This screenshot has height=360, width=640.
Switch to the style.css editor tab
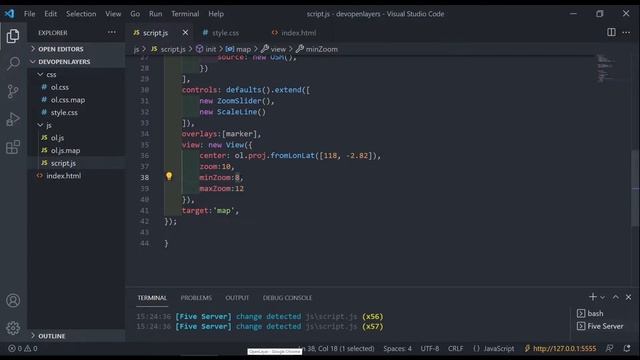(x=226, y=33)
